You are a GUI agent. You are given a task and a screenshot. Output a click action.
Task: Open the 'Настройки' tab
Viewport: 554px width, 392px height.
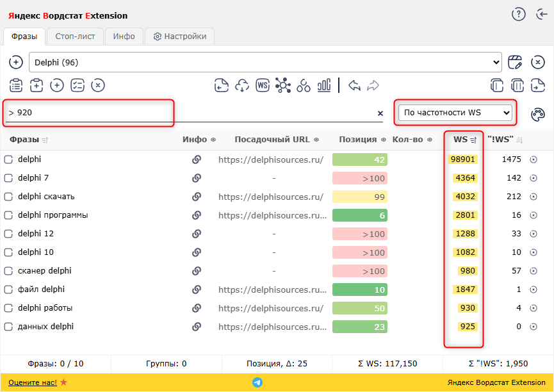tap(179, 37)
